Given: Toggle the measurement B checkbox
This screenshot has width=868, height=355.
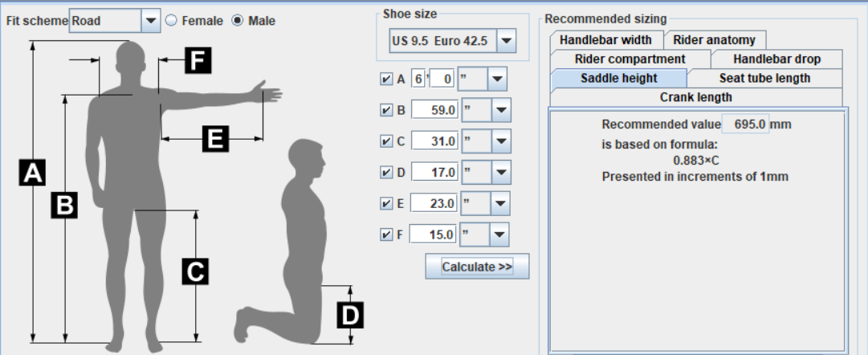Looking at the screenshot, I should 386,110.
